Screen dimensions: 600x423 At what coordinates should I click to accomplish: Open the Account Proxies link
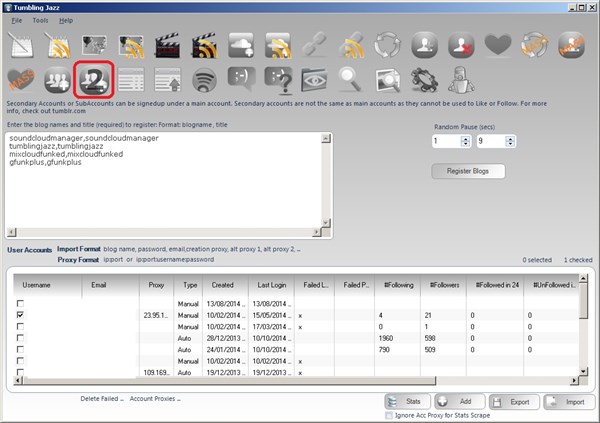(155, 399)
